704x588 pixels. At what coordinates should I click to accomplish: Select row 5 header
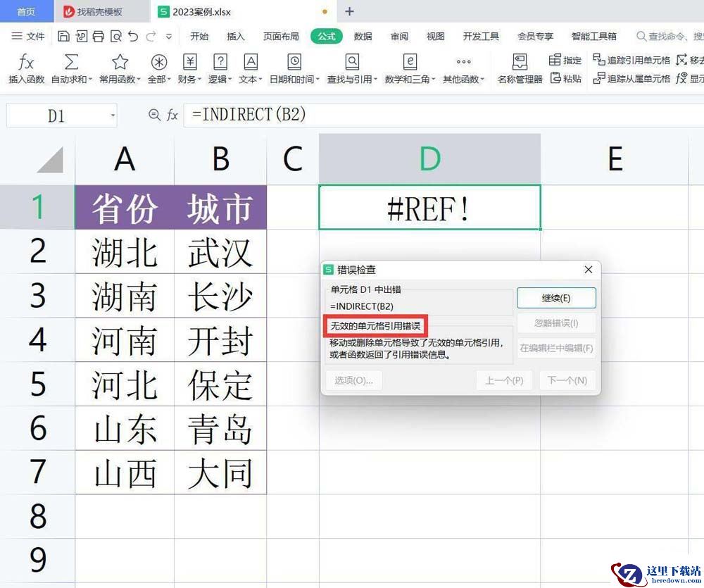click(37, 384)
